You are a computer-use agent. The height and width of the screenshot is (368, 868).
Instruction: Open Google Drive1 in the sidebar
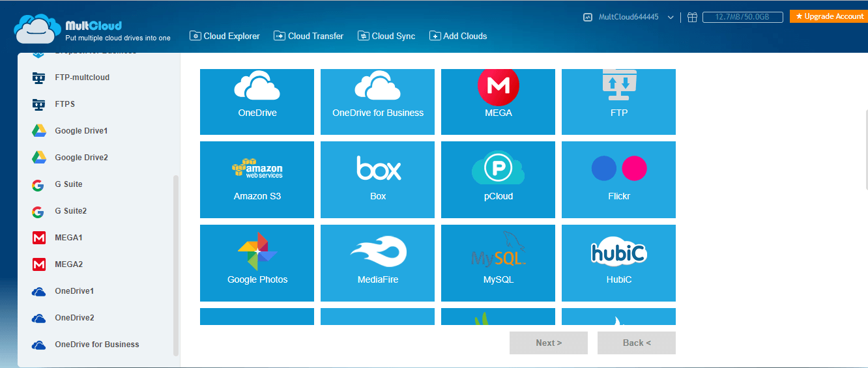coord(81,131)
